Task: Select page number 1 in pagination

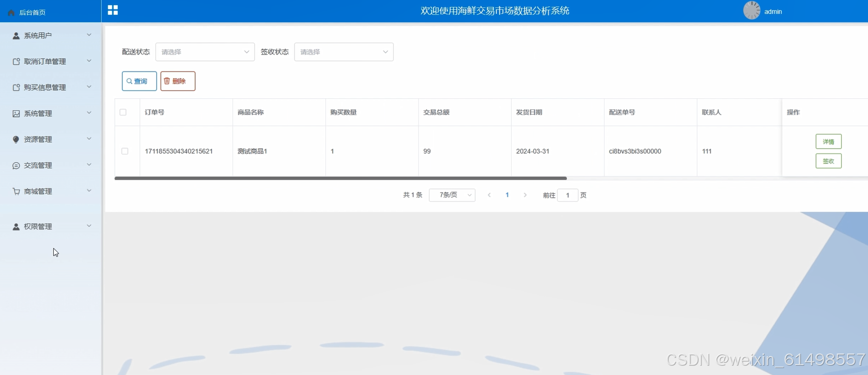Action: pyautogui.click(x=507, y=195)
